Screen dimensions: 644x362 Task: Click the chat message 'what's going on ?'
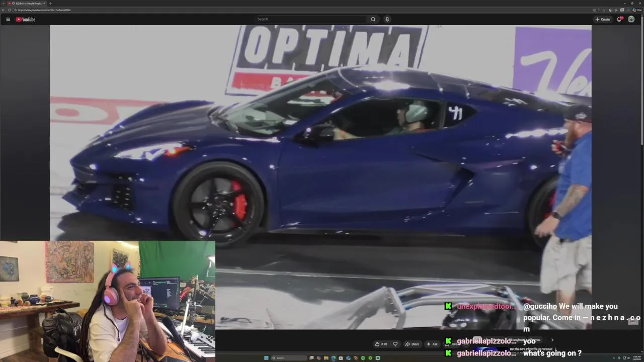(552, 353)
